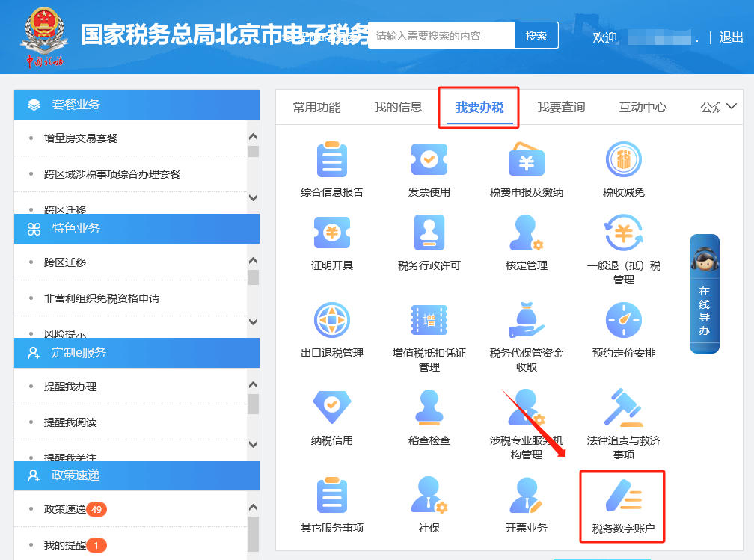
Task: Switch to the 常用功能 tab
Action: [x=316, y=108]
